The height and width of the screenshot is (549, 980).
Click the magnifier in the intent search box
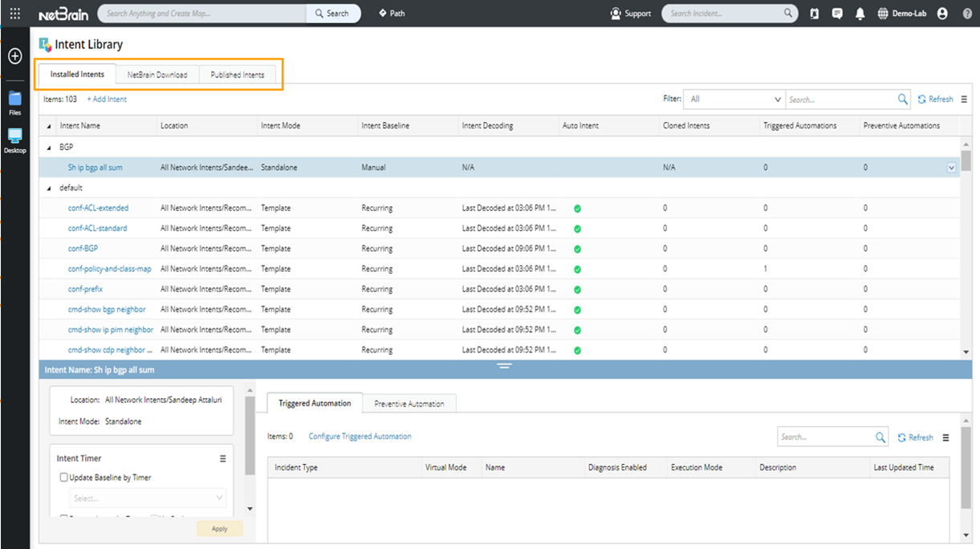903,100
